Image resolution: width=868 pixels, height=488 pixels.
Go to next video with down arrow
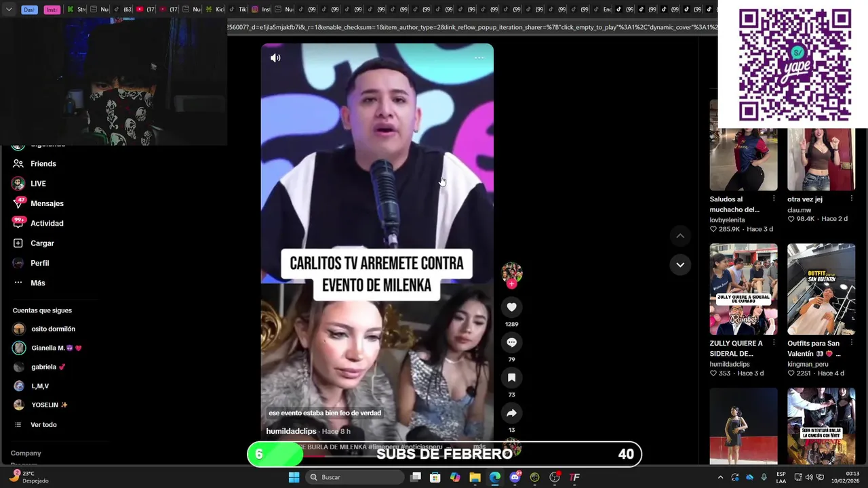click(680, 264)
